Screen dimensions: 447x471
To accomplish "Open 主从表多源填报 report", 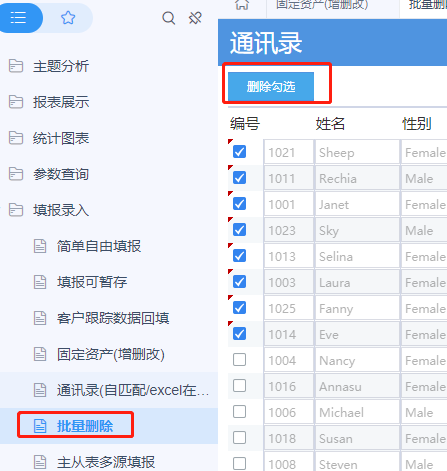I will point(106,462).
